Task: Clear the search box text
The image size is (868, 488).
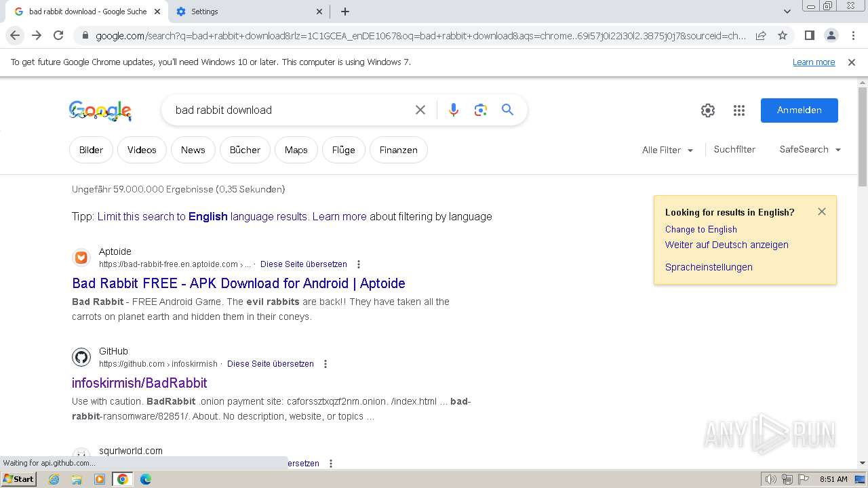Action: click(x=420, y=110)
